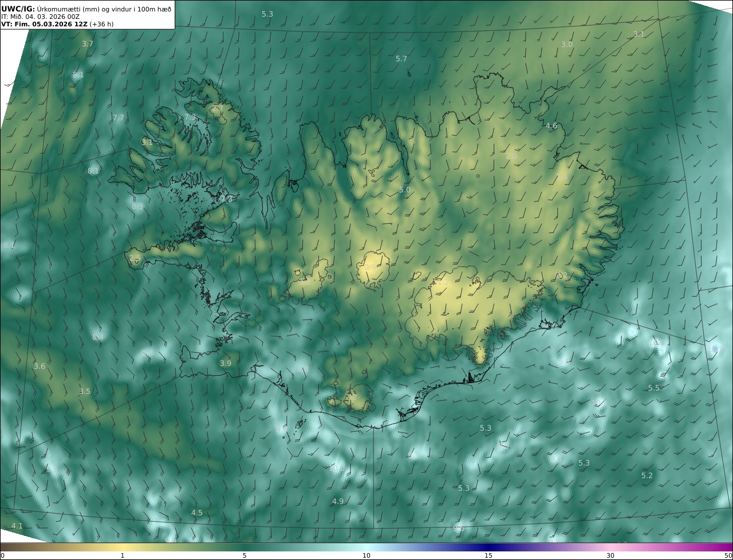Click the colorbar tick label 5
The height and width of the screenshot is (560, 733).
[x=245, y=555]
